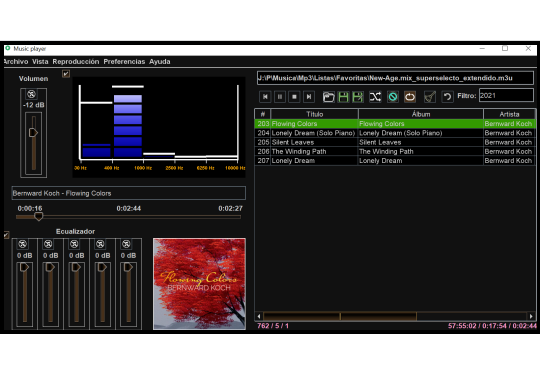Toggle the spectrum visualizer checkbox
The width and height of the screenshot is (540, 374).
tap(66, 74)
